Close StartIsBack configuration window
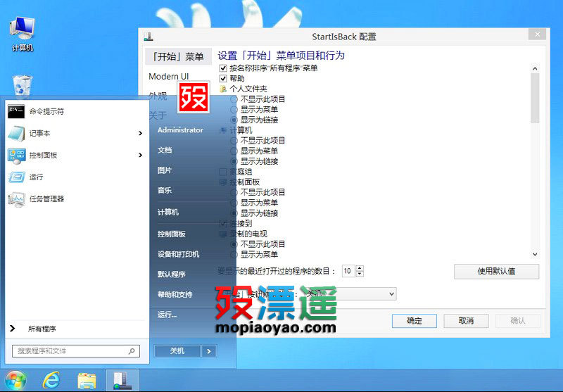This screenshot has height=392, width=563. coord(537,34)
